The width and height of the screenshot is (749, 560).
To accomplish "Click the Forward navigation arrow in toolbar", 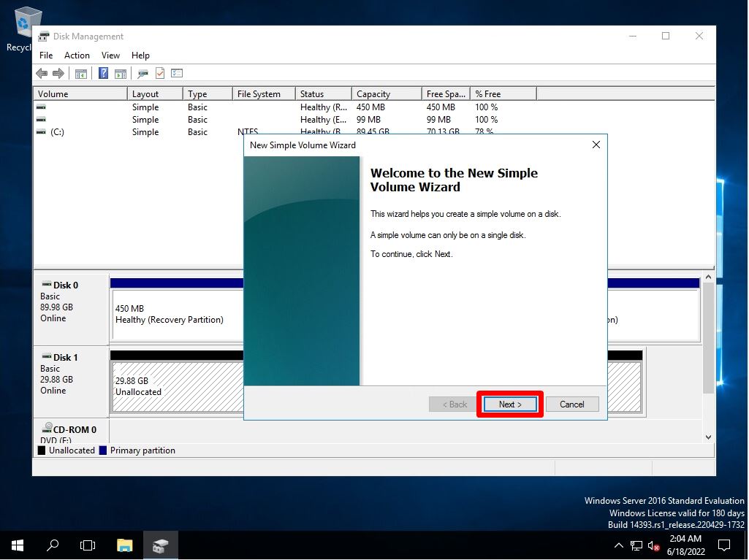I will (x=58, y=73).
